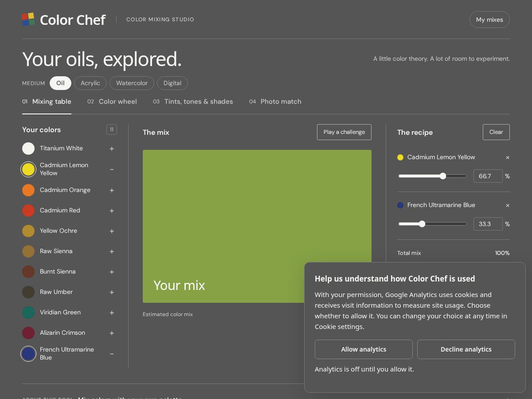This screenshot has height=399, width=532.
Task: Adjust the French Ultramarine Blue slider
Action: coord(432,224)
